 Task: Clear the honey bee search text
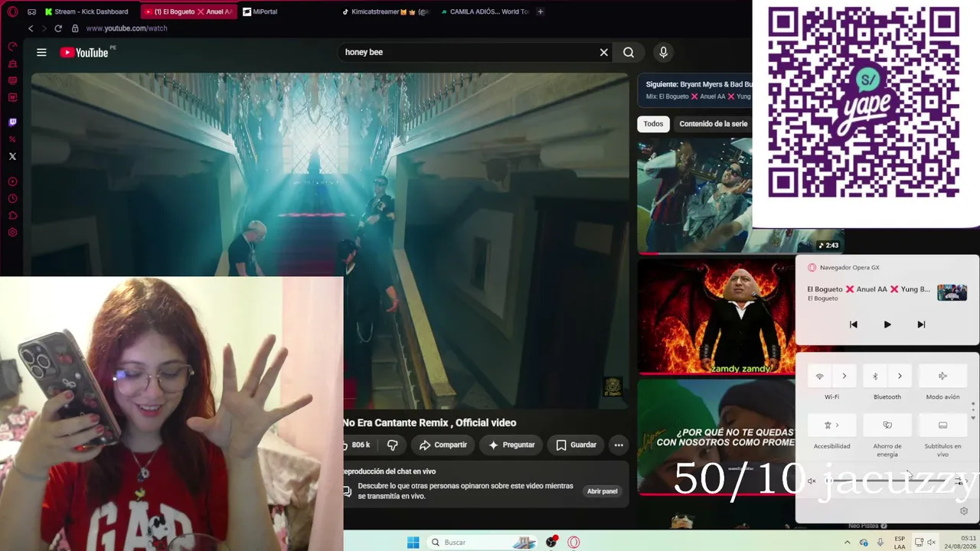(x=604, y=52)
